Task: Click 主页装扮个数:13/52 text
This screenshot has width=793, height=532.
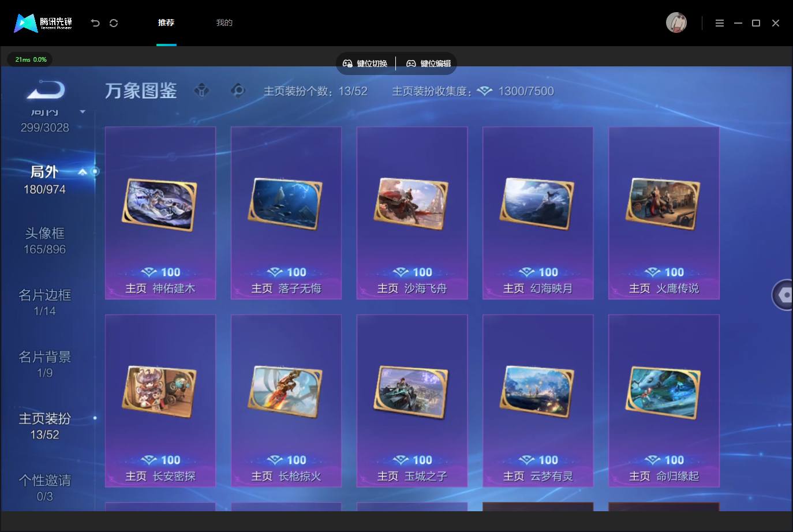Action: [x=315, y=91]
